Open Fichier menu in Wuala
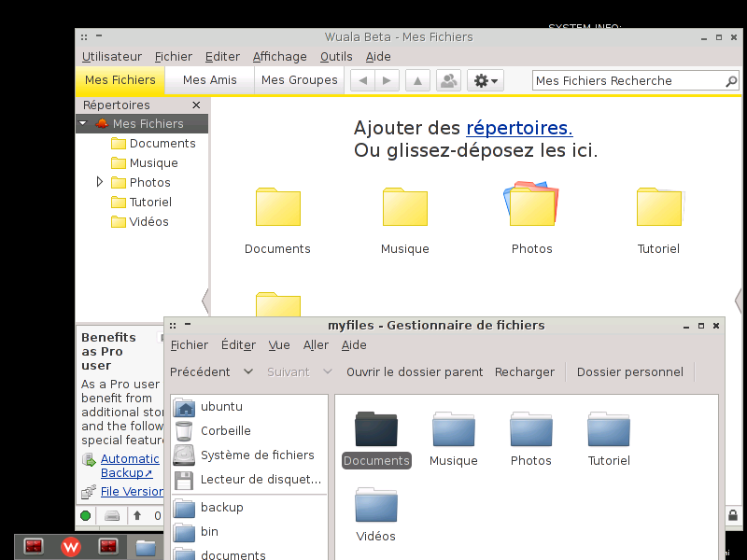This screenshot has height=560, width=747. coord(174,57)
